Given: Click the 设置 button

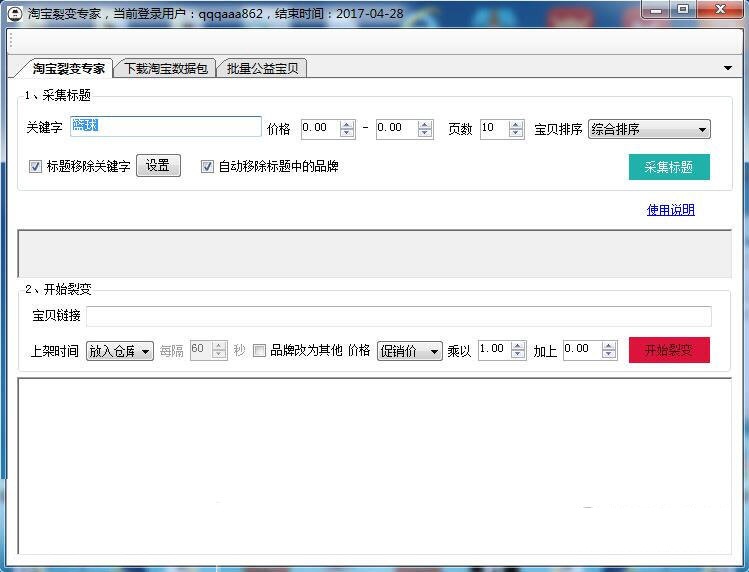Looking at the screenshot, I should pyautogui.click(x=158, y=166).
